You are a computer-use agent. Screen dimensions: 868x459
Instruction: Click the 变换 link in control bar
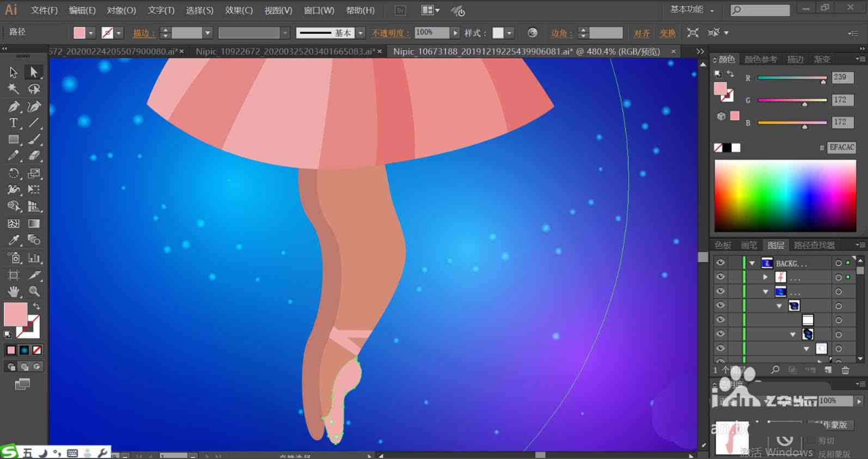click(668, 33)
